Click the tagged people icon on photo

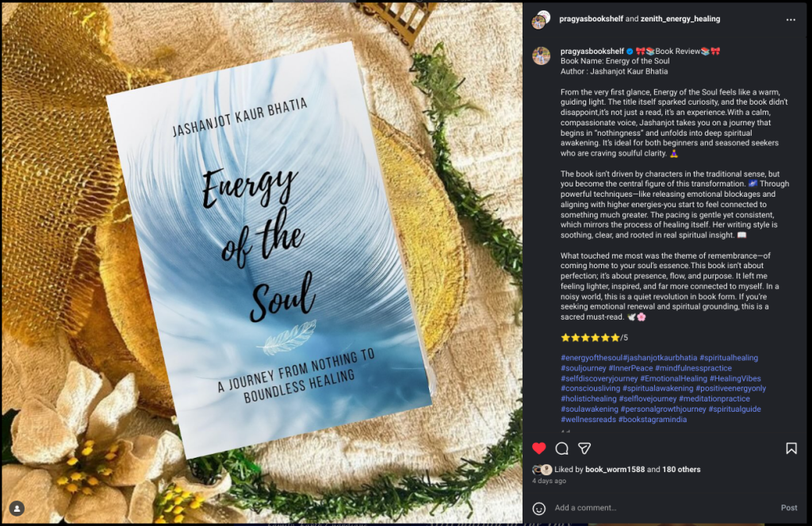click(17, 509)
